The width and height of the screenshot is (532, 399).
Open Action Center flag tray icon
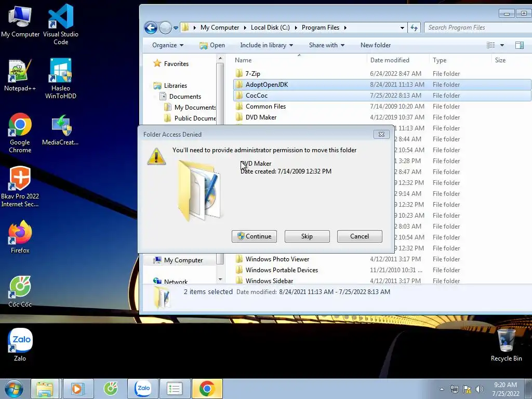tap(467, 389)
